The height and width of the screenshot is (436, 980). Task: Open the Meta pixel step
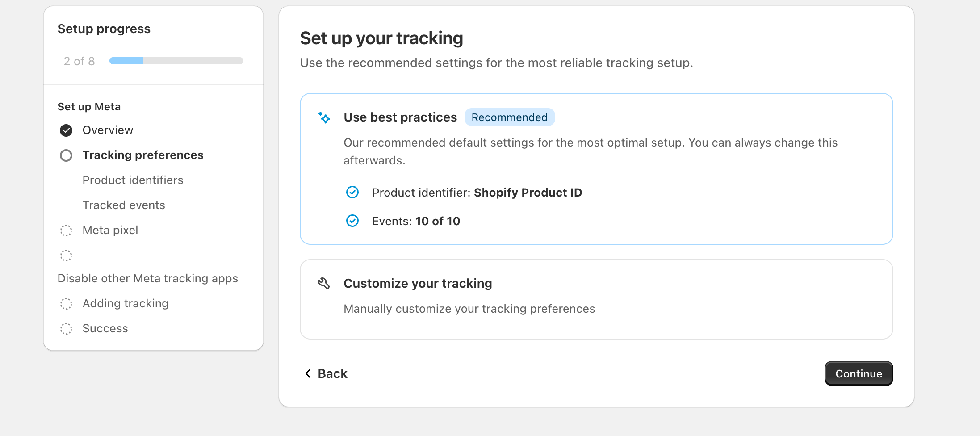pos(110,230)
